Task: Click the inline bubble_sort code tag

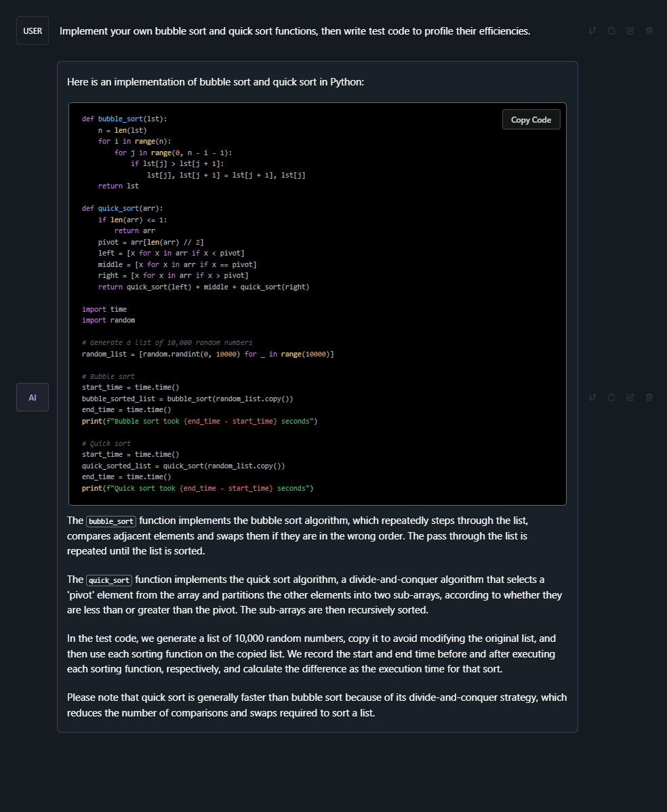Action: 111,521
